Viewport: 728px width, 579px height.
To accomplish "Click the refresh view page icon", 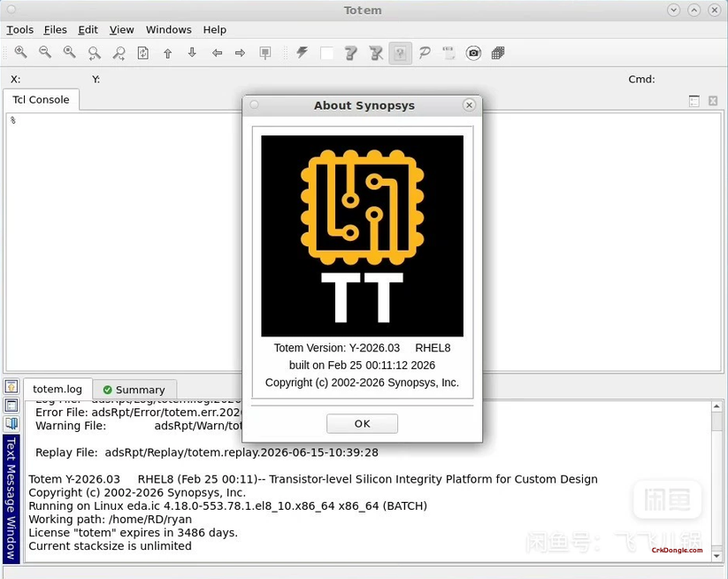I will (143, 53).
